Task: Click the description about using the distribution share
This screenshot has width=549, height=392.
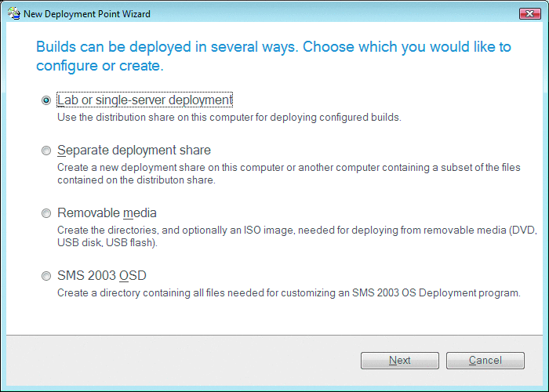Action: (x=229, y=117)
